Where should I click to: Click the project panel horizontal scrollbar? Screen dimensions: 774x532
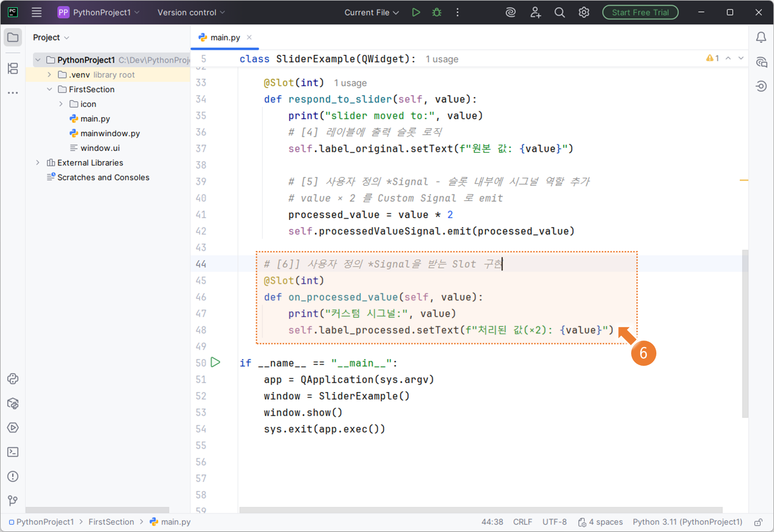[x=98, y=510]
